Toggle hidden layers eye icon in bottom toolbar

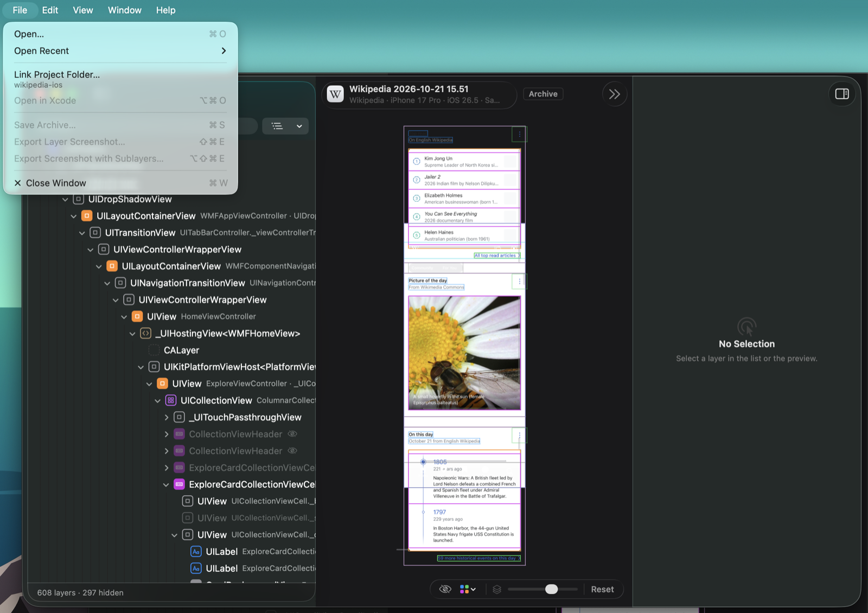pos(445,589)
